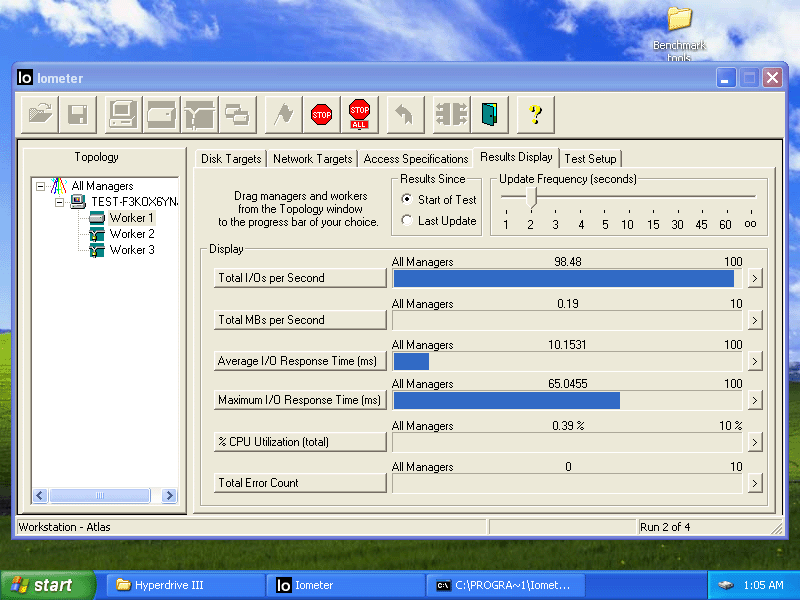Start new network worker icon
The image size is (800, 600).
point(199,114)
